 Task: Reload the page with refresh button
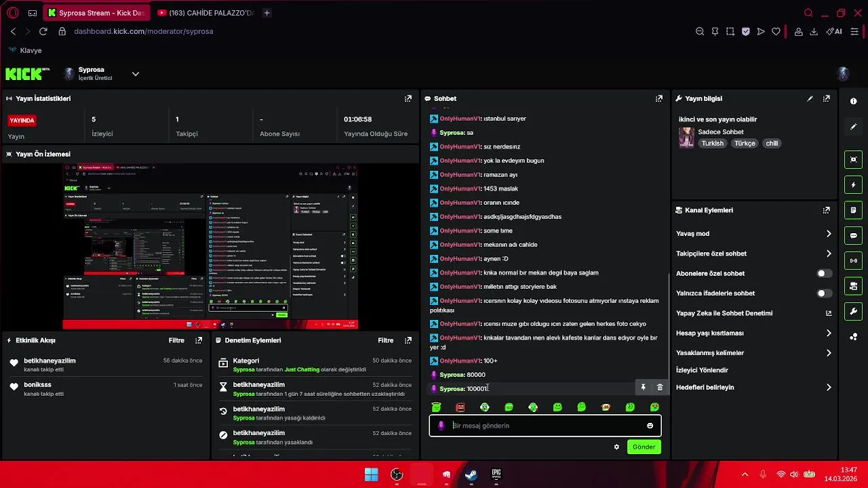click(43, 31)
